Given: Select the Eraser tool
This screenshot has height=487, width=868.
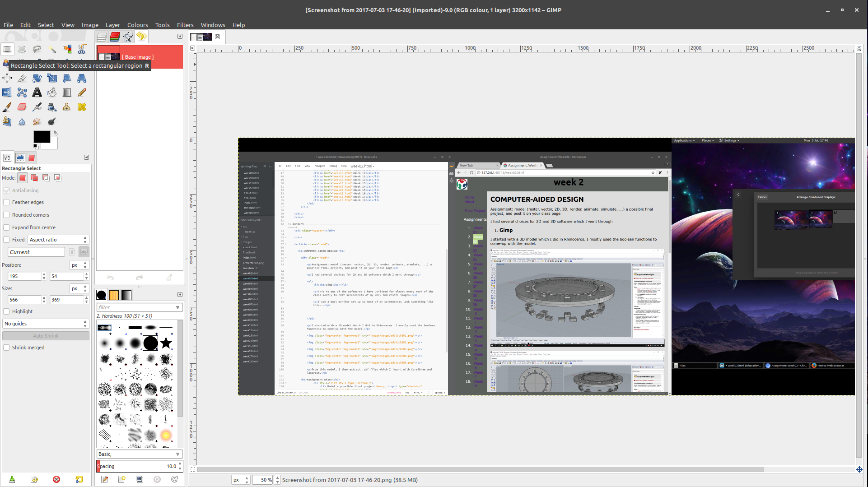Looking at the screenshot, I should 22,107.
